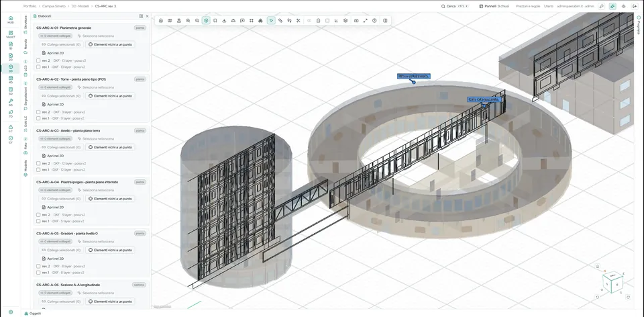
Task: Open the HUB section in left sidebar
Action: (x=11, y=19)
